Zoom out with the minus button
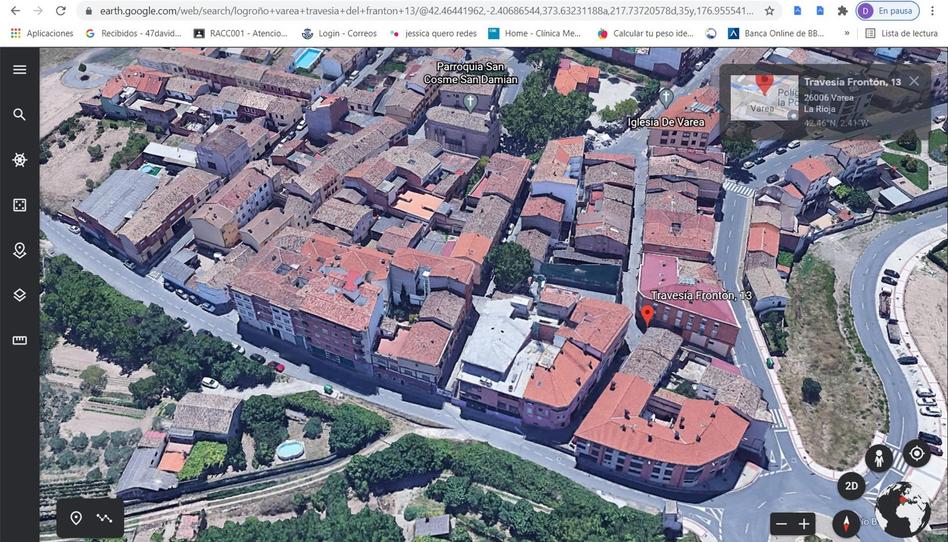Screen dimensions: 948x542 (x=781, y=524)
